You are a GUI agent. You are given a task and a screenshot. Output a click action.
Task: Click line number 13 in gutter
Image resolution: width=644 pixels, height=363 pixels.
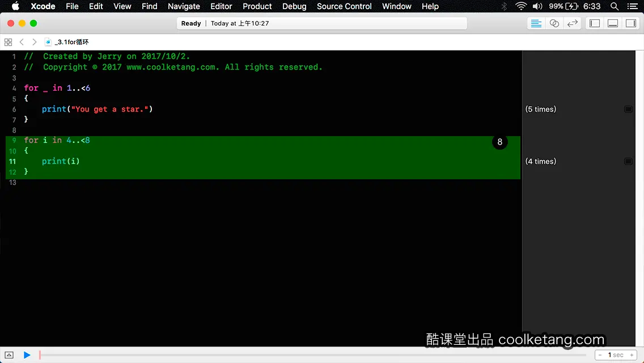coord(12,182)
